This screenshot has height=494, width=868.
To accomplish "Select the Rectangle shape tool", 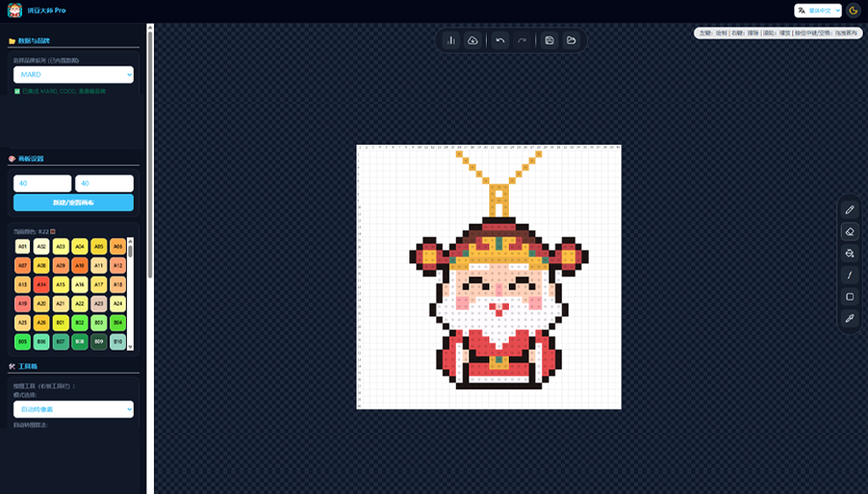I will [x=849, y=296].
